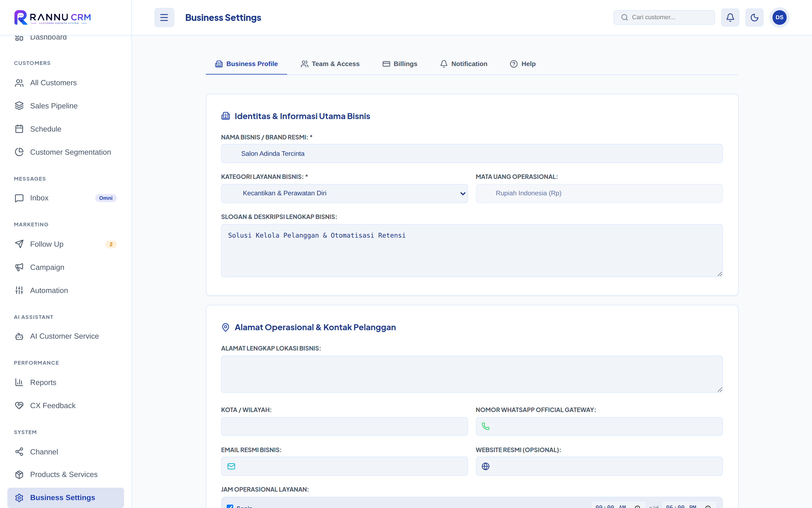812x508 pixels.
Task: Open AI Customer Service
Action: [x=66, y=336]
